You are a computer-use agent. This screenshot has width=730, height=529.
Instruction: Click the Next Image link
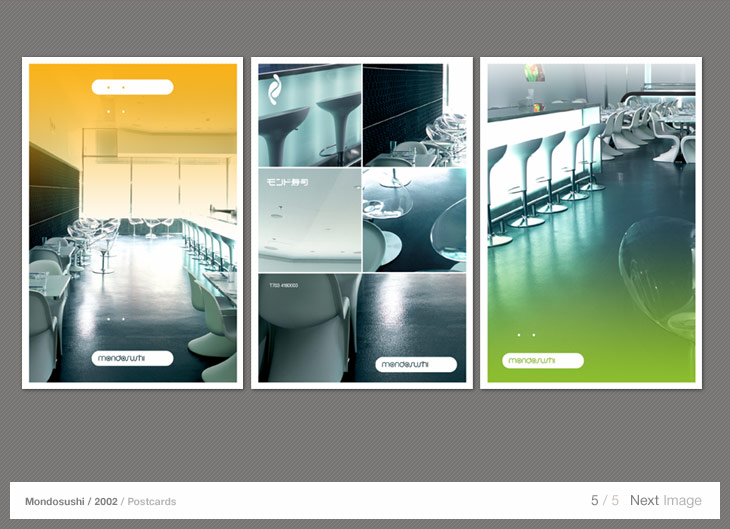click(665, 501)
